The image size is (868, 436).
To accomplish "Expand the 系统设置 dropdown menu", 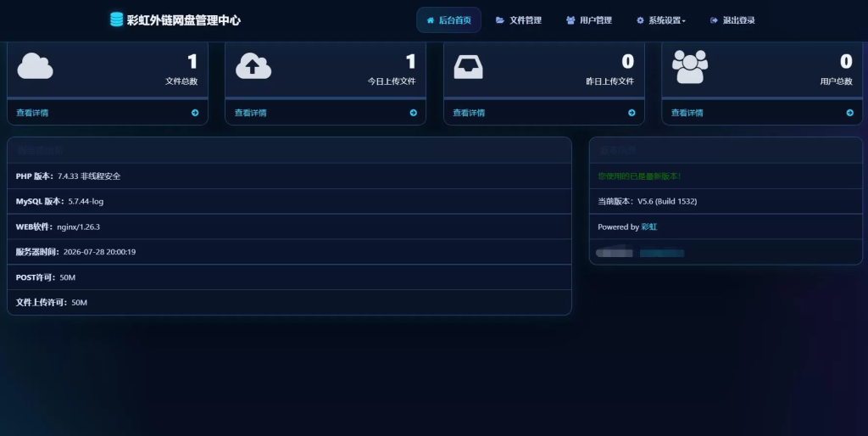I will (661, 20).
